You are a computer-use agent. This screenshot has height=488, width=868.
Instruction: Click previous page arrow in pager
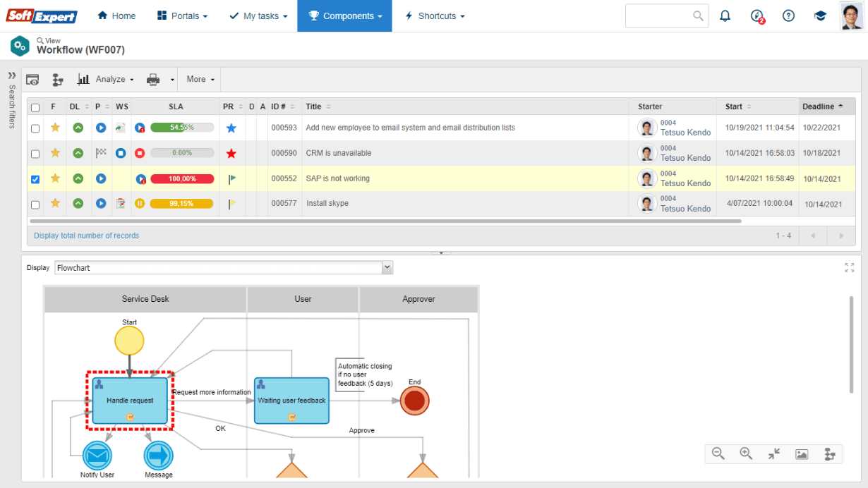[813, 236]
